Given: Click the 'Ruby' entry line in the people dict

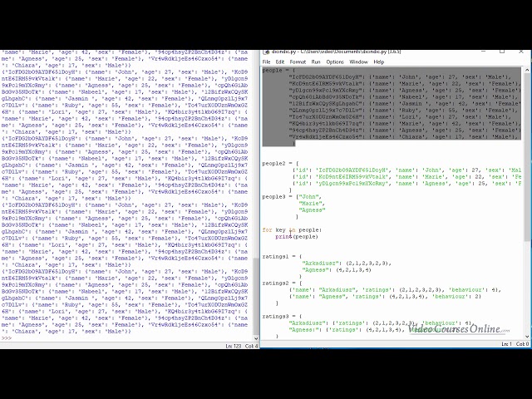Looking at the screenshot, I should click(405, 111).
